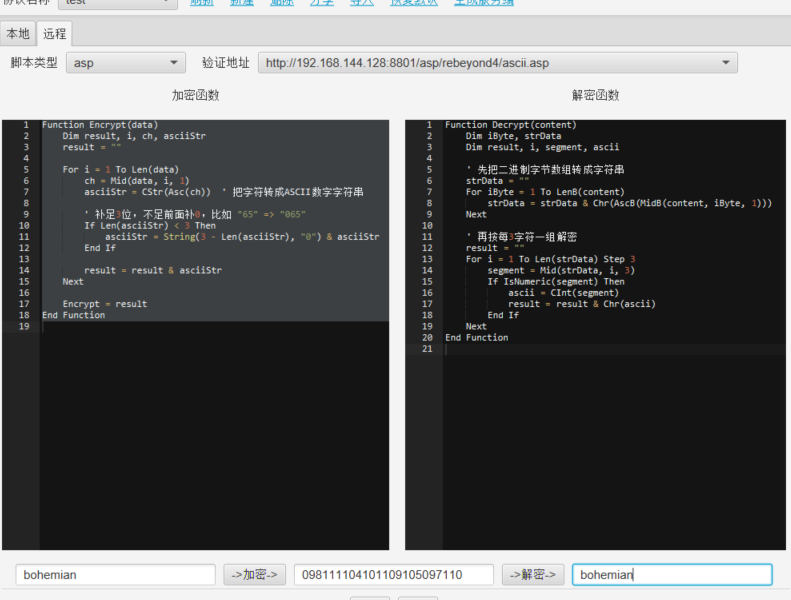This screenshot has height=600, width=791.
Task: Expand the 验证地址 URL dropdown
Action: (x=497, y=63)
